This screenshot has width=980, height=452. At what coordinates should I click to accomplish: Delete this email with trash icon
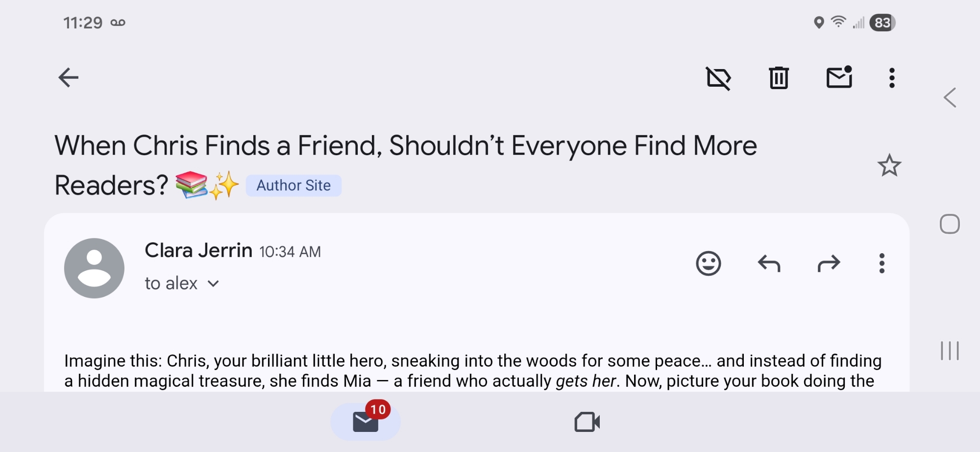pos(779,78)
